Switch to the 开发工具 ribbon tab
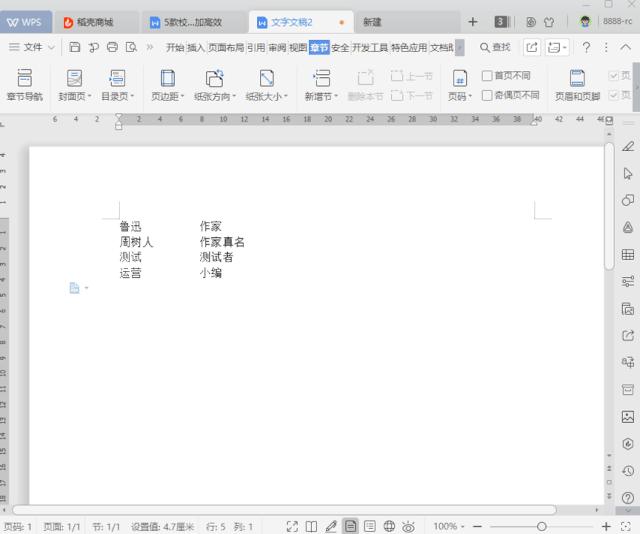Viewport: 640px width, 534px height. tap(370, 48)
